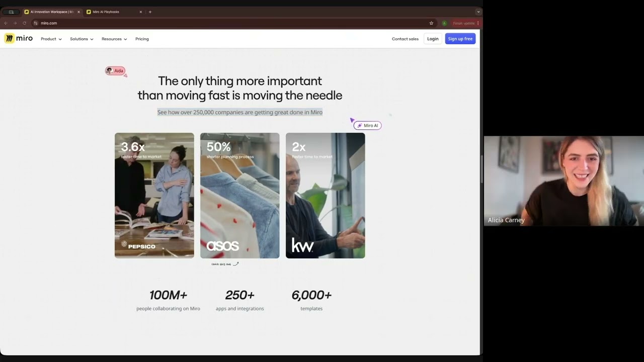The width and height of the screenshot is (644, 362).
Task: Click Alicia Carney's video thumbnail
Action: pos(563,180)
